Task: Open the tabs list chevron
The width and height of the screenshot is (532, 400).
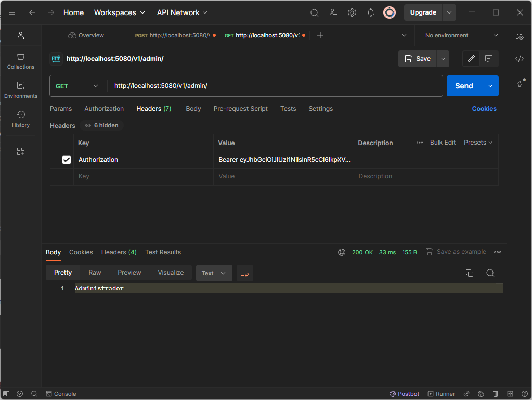Action: tap(404, 35)
